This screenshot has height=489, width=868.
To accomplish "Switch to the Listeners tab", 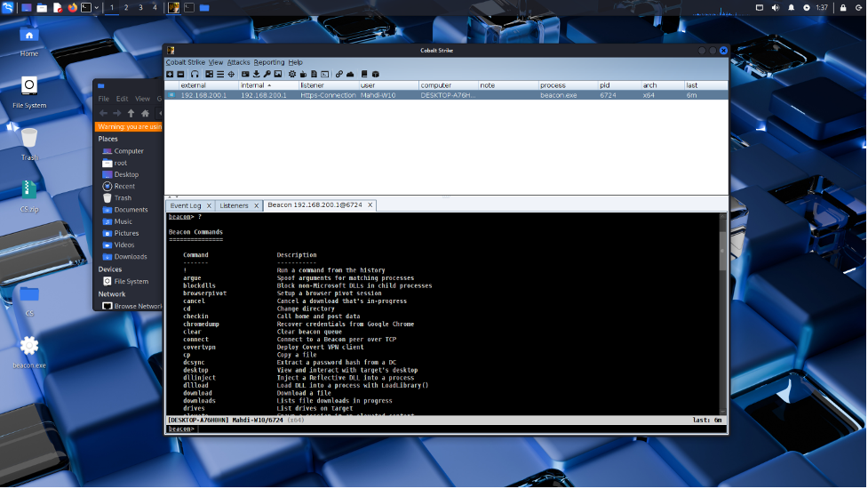I will click(234, 205).
